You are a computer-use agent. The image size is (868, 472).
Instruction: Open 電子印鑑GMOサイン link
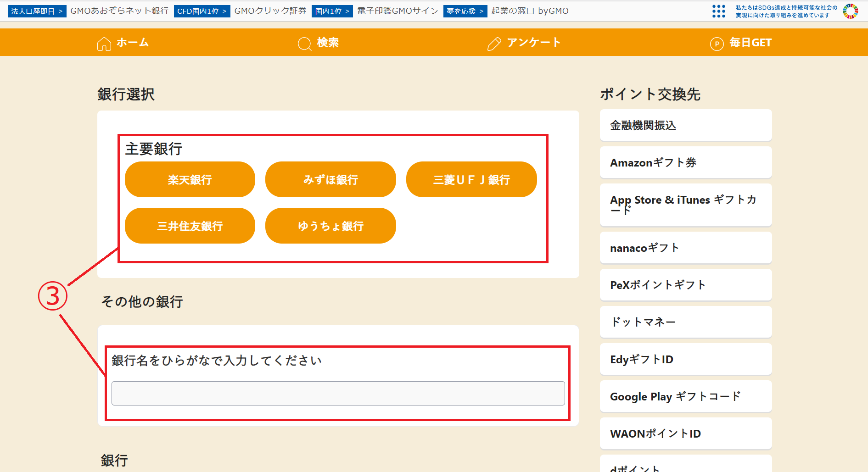[398, 11]
